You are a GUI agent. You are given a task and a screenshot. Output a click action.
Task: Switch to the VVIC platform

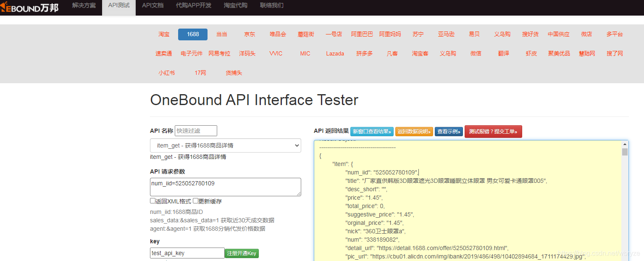(x=276, y=54)
